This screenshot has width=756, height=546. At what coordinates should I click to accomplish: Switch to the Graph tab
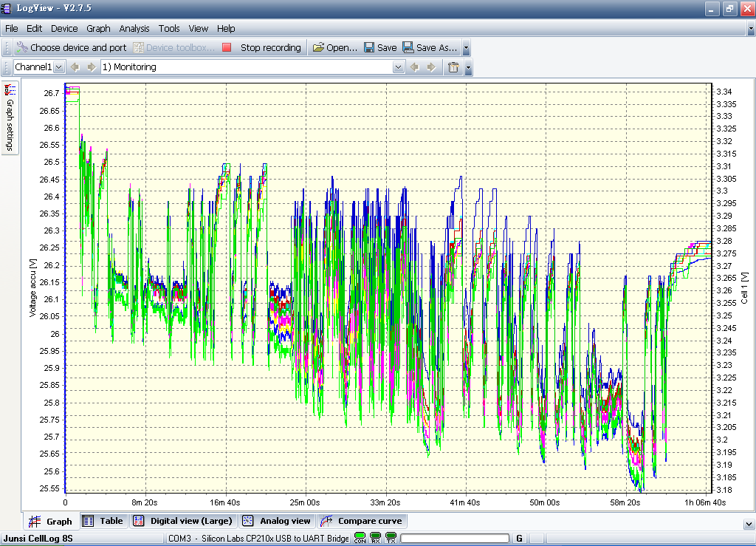click(x=51, y=521)
